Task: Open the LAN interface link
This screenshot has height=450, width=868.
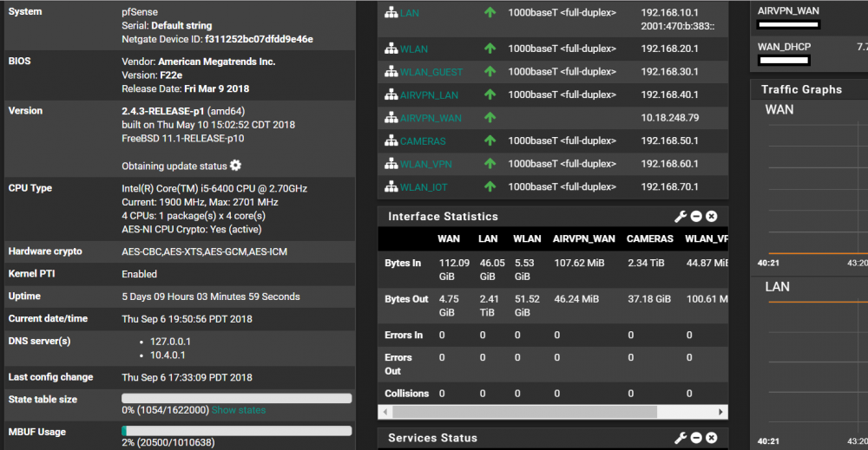Action: pos(409,13)
